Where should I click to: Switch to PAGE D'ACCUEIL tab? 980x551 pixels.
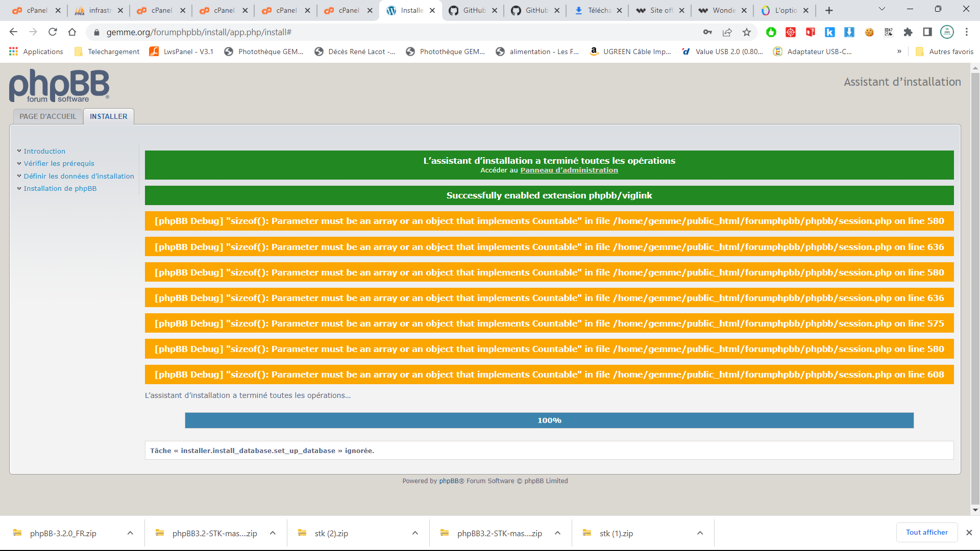47,116
